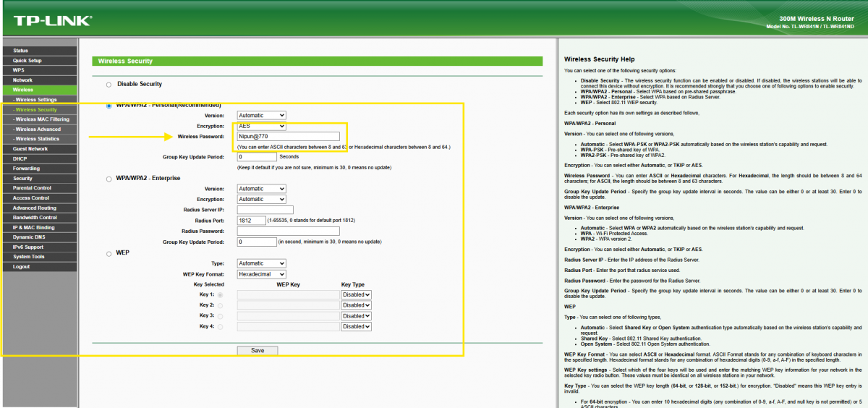Open Wireless MAC Filtering submenu
Viewport: 868px width, 408px height.
tap(38, 119)
